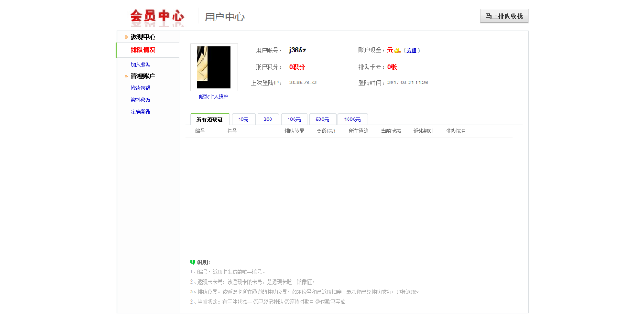
Task: Switch to the 1000元 tab
Action: point(352,120)
